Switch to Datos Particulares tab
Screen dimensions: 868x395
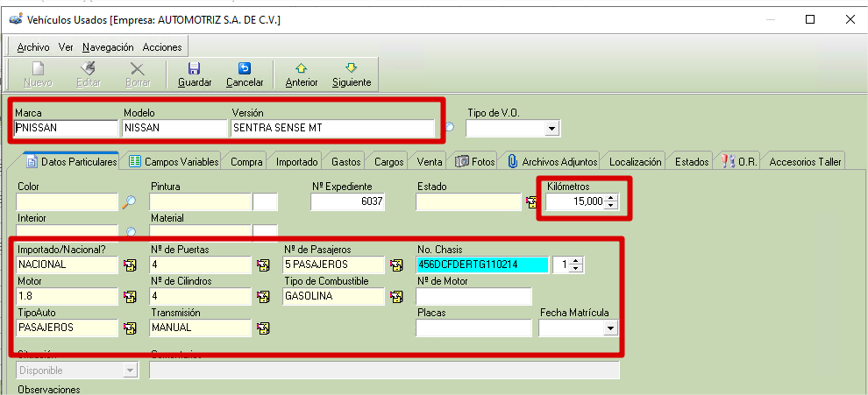click(x=72, y=161)
